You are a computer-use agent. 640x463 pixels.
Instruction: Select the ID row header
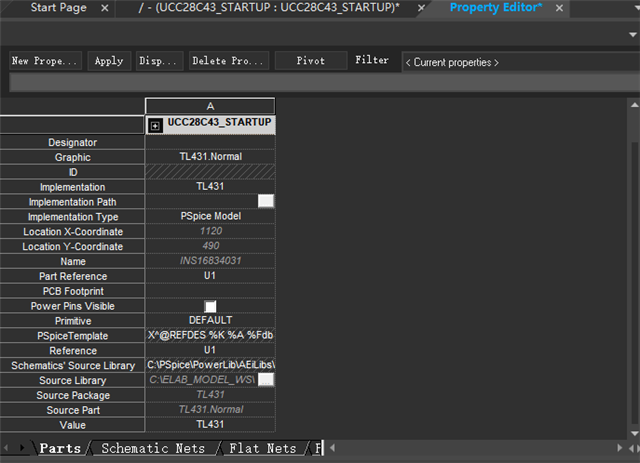72,172
